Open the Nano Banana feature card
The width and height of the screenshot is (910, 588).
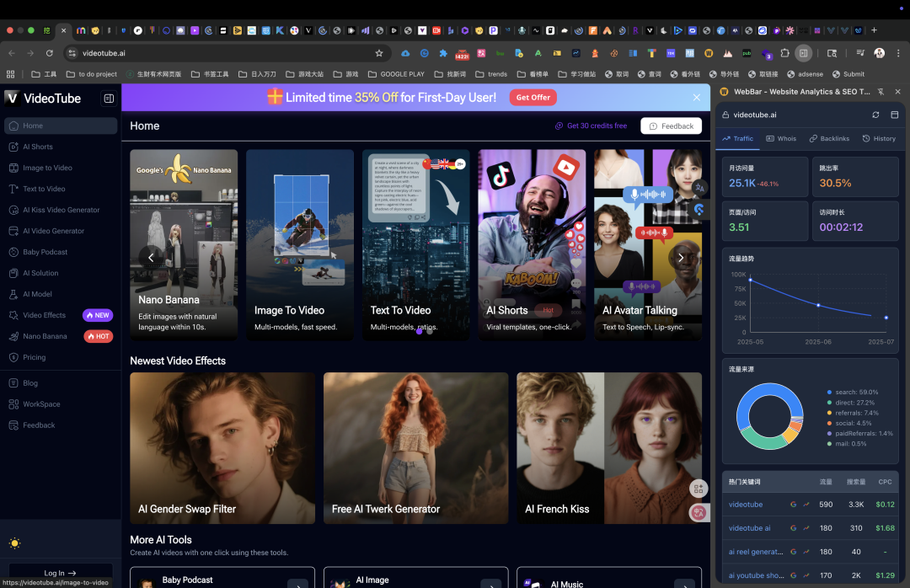[184, 244]
